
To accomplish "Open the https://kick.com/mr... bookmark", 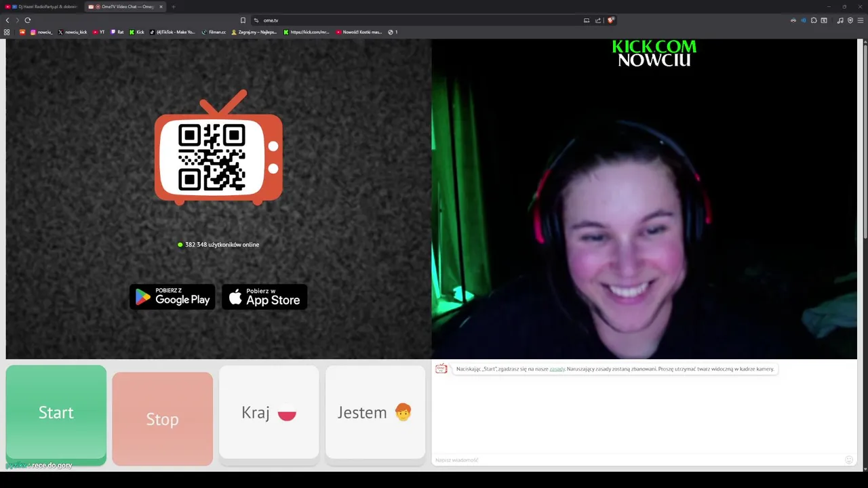I will pyautogui.click(x=307, y=32).
